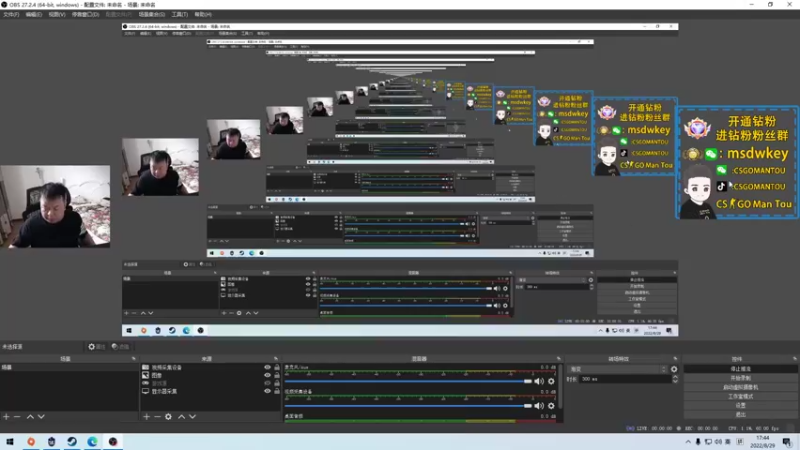Click the OBS Studio taskbar icon
This screenshot has width=800, height=450.
pos(113,442)
